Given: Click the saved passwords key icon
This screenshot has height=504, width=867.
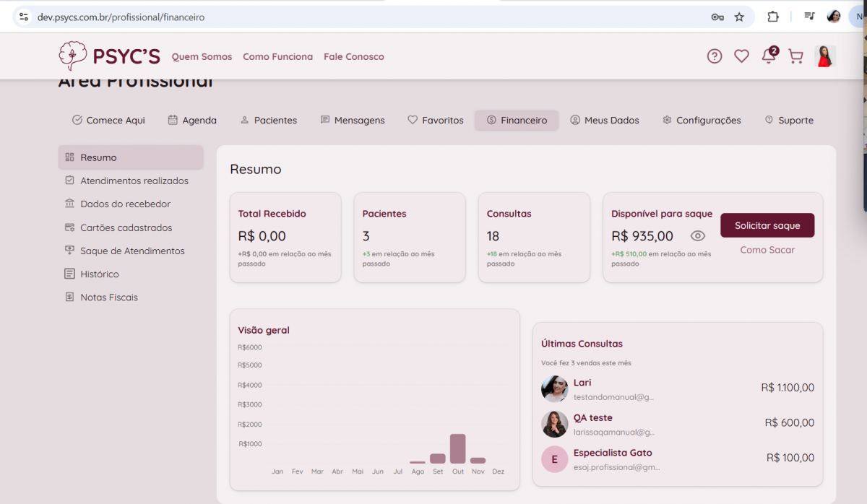Looking at the screenshot, I should tap(717, 17).
